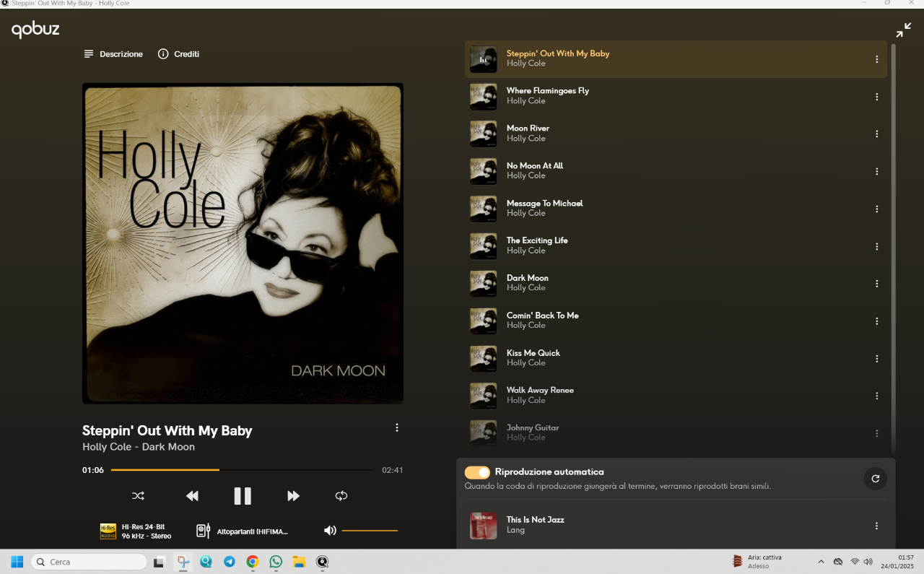Pause the current track
Screen dimensions: 924x574
[x=243, y=496]
